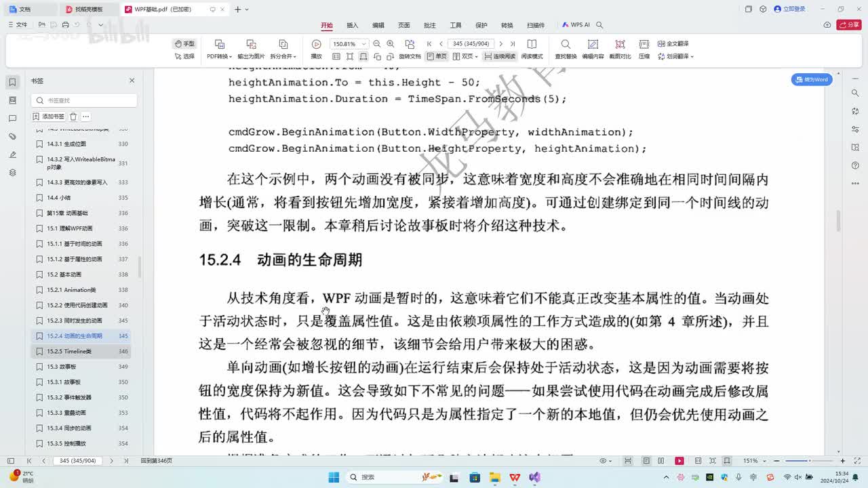
Task: Open the 转换 ribbon tab
Action: tap(507, 25)
